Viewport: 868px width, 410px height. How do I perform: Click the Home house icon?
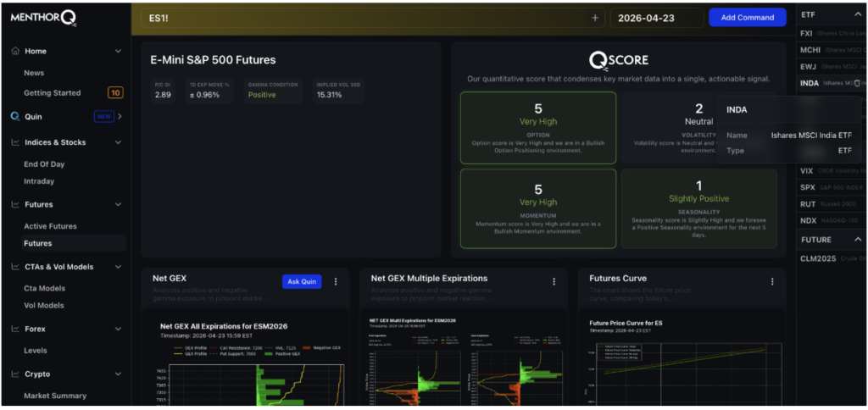15,51
